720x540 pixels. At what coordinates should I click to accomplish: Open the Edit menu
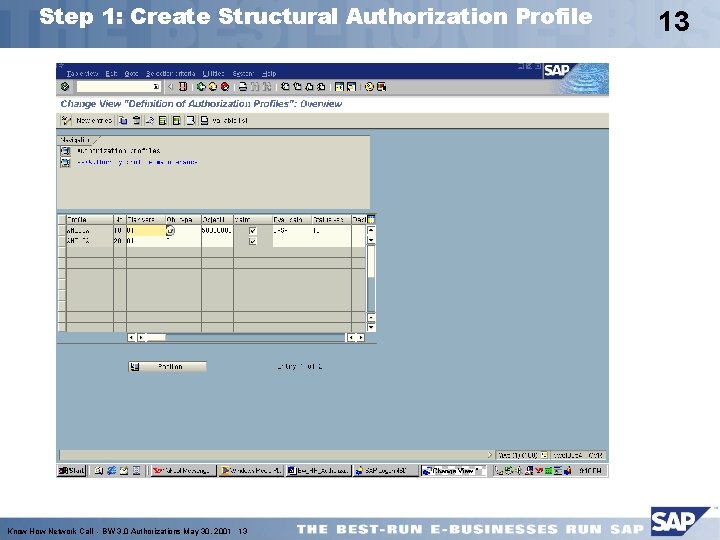(x=111, y=73)
